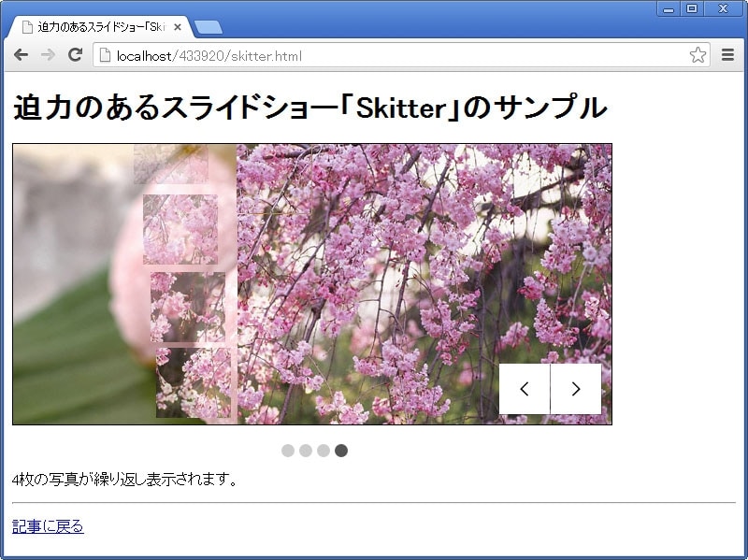Close the Skitter sample tab
Screen dimensions: 748x560
pyautogui.click(x=178, y=27)
